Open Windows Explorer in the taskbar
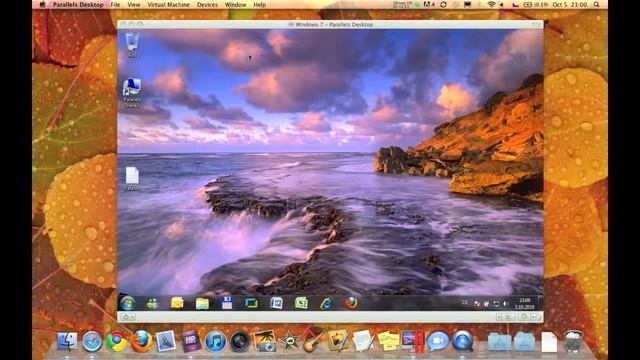The height and width of the screenshot is (360, 640). point(202,303)
